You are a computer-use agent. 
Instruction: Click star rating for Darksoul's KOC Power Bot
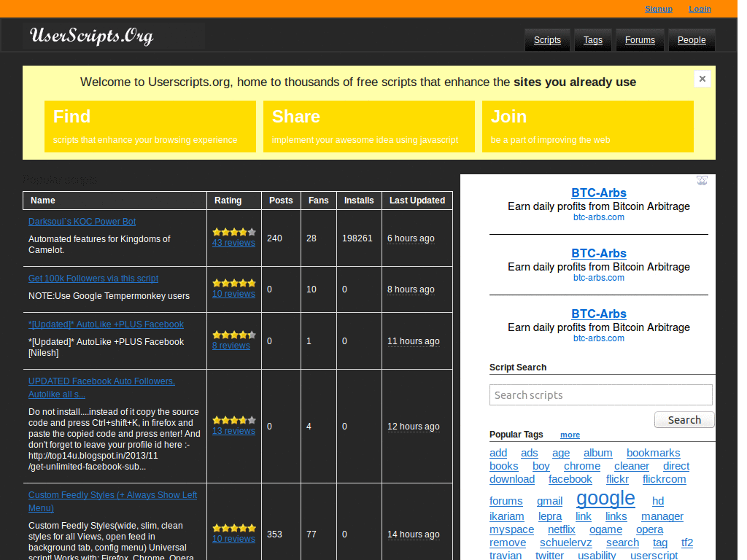[x=233, y=232]
